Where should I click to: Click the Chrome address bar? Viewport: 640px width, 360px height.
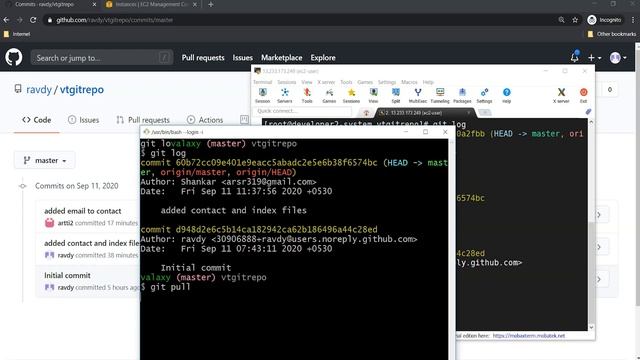pyautogui.click(x=302, y=20)
